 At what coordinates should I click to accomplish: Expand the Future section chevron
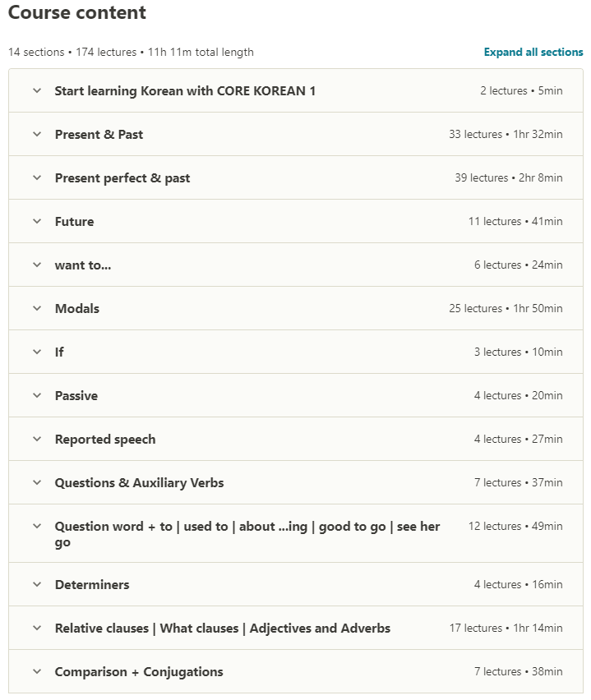pyautogui.click(x=37, y=221)
